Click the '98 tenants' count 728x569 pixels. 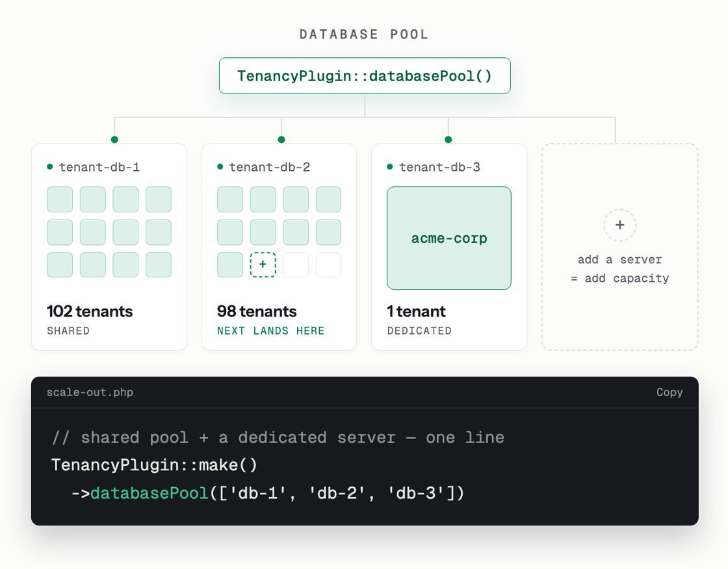tap(257, 311)
